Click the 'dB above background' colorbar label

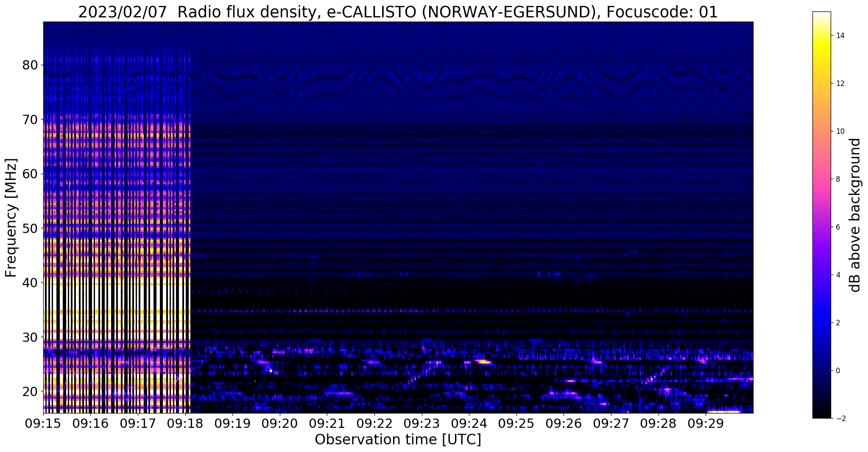tap(855, 215)
